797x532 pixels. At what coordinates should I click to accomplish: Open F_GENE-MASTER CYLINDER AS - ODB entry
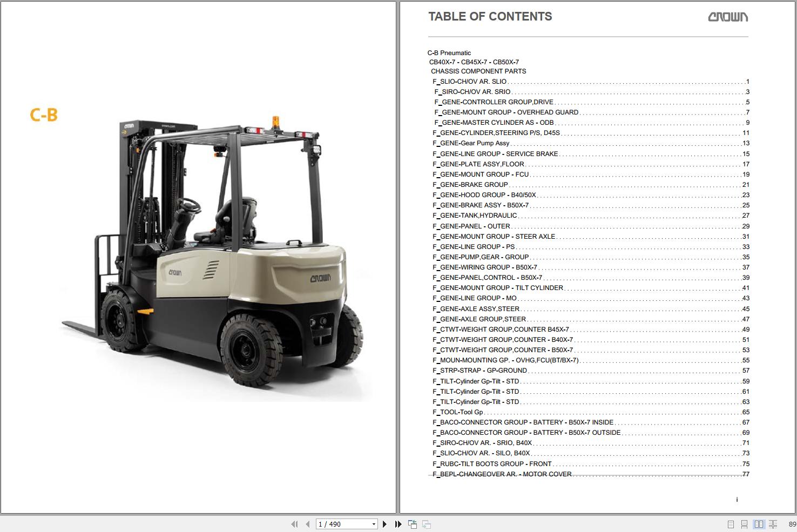[592, 123]
